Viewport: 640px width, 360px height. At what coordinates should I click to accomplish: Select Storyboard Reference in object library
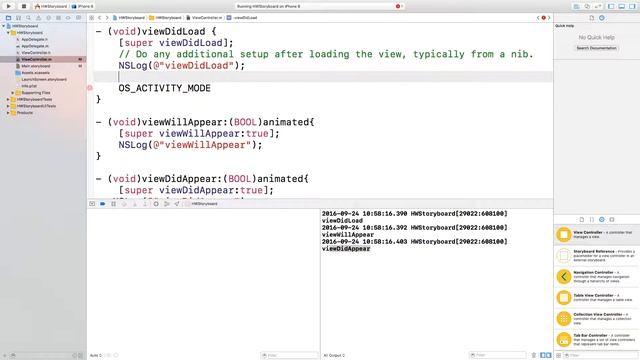597,256
